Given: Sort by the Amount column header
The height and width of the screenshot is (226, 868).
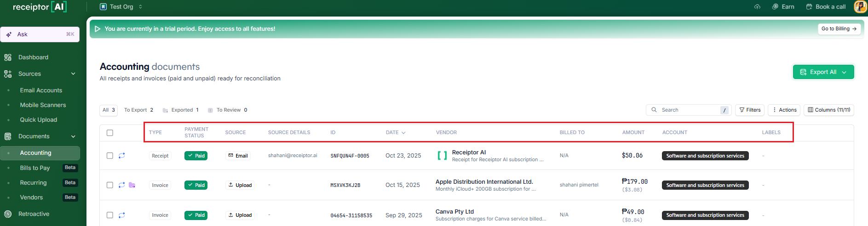Looking at the screenshot, I should 633,133.
